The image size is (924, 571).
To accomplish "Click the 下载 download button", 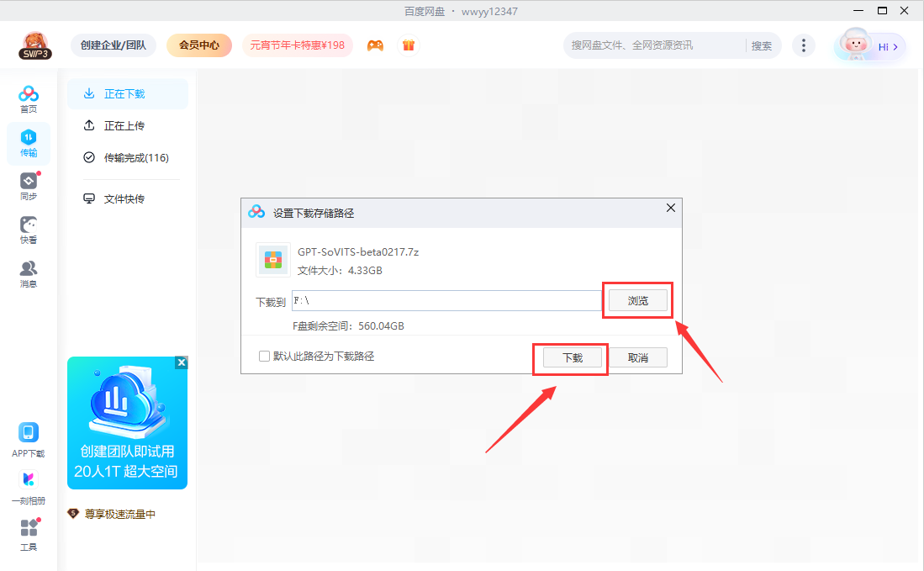I will (x=573, y=357).
